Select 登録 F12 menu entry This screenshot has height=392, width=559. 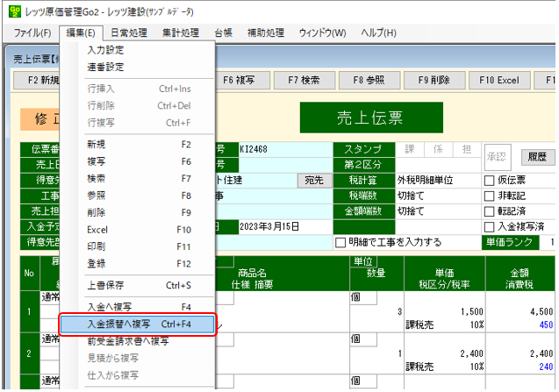click(139, 264)
